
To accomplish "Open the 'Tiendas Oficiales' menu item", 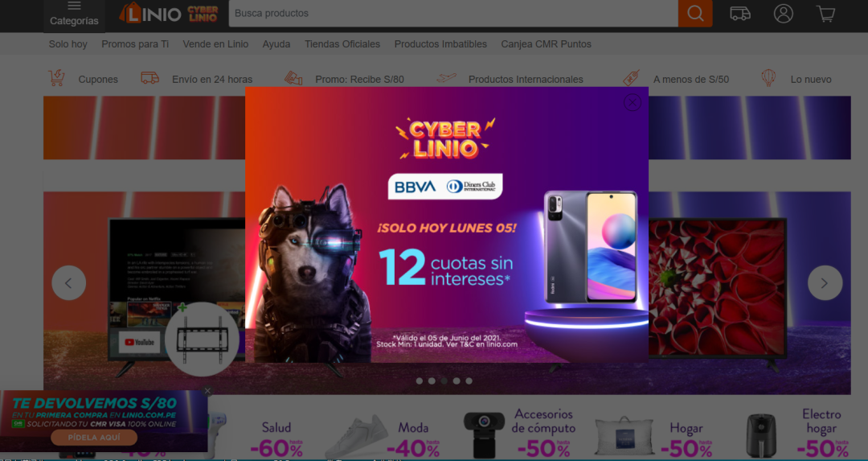I will coord(342,43).
